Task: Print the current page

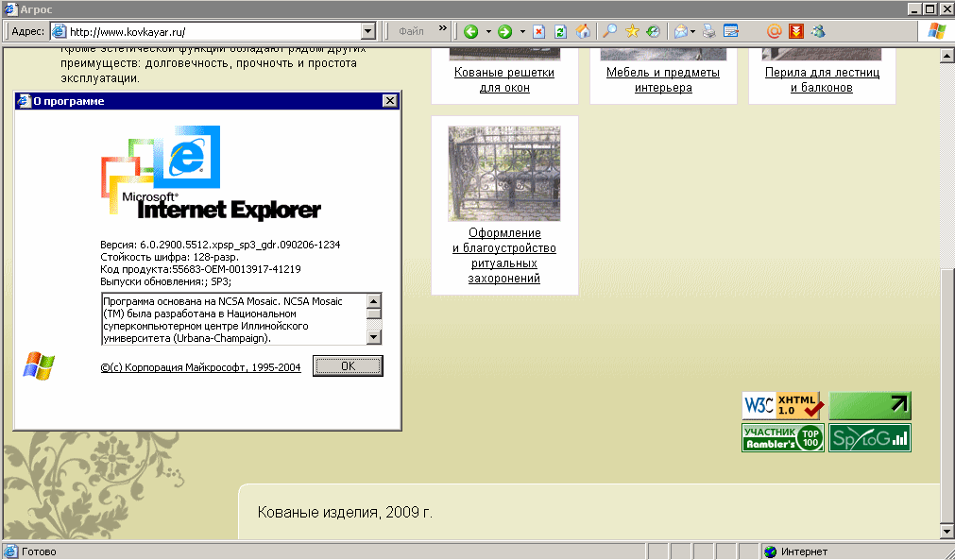Action: (x=709, y=31)
